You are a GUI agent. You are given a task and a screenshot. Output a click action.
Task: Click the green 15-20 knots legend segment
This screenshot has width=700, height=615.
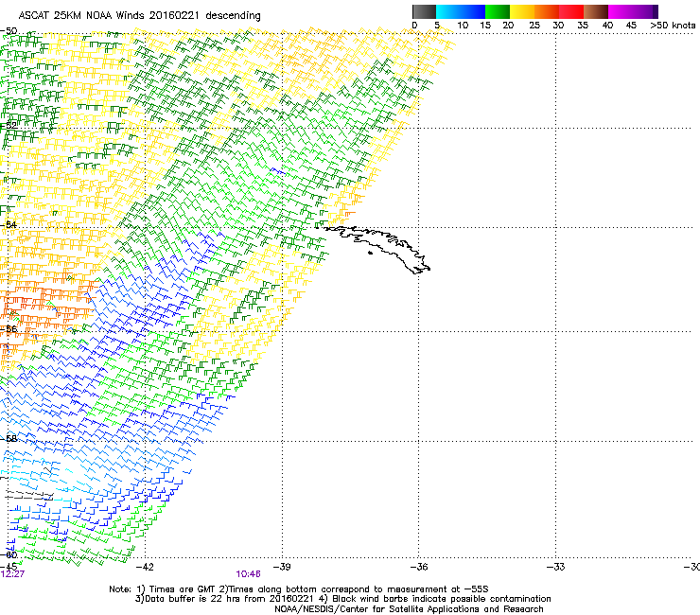click(x=498, y=11)
